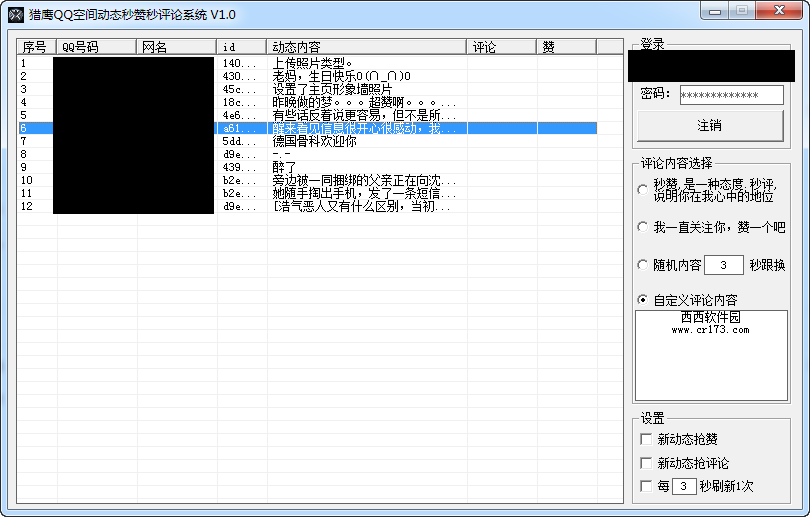Select the 自定义评论内容 radio button

pos(643,300)
